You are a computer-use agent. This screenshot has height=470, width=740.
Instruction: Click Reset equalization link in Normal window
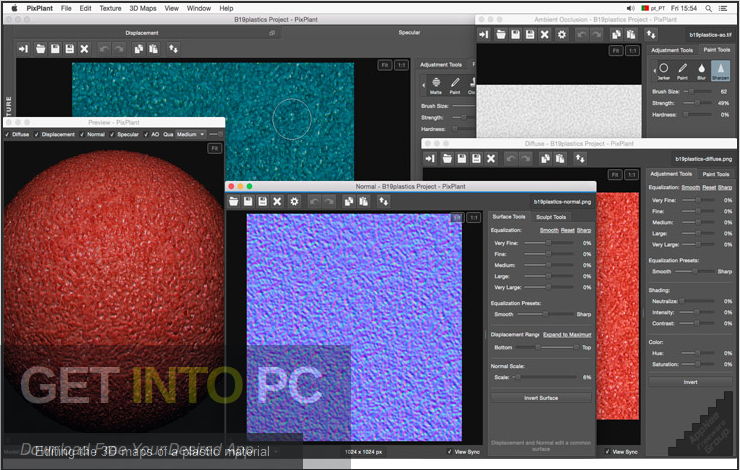(x=567, y=230)
